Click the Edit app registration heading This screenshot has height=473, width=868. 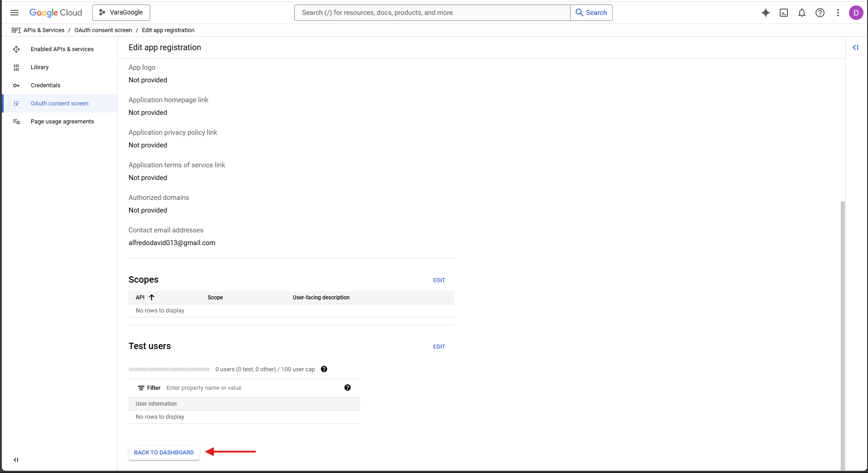165,47
